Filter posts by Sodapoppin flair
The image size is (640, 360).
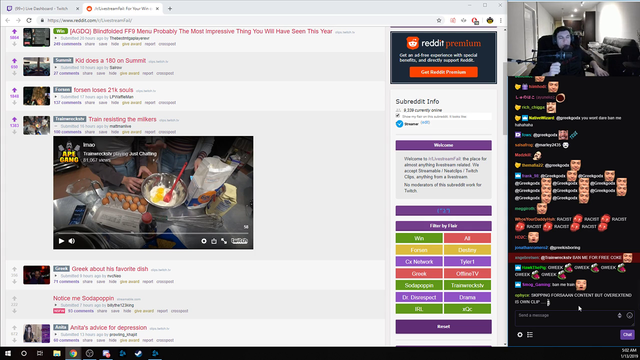(419, 286)
